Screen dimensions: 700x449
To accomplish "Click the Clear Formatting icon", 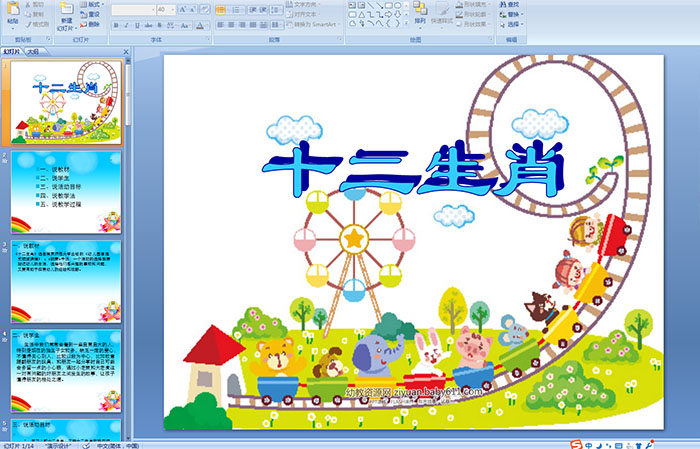I will click(204, 10).
